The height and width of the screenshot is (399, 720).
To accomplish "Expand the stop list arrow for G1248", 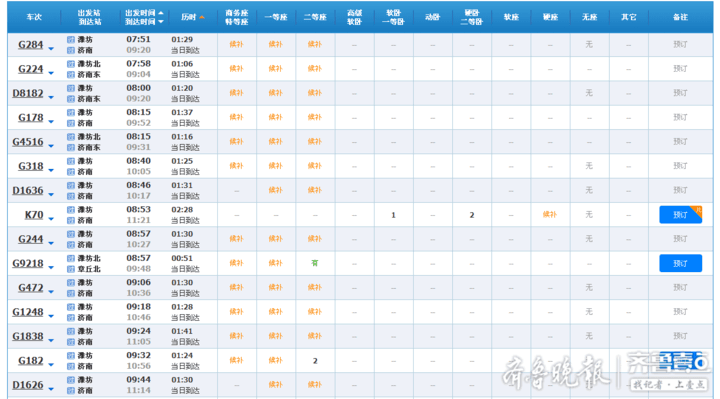I will click(51, 316).
